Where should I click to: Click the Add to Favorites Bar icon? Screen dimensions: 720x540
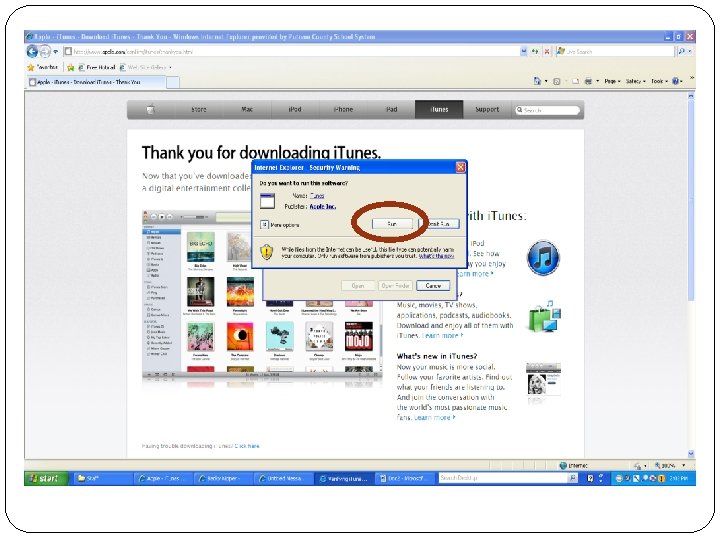(x=70, y=68)
